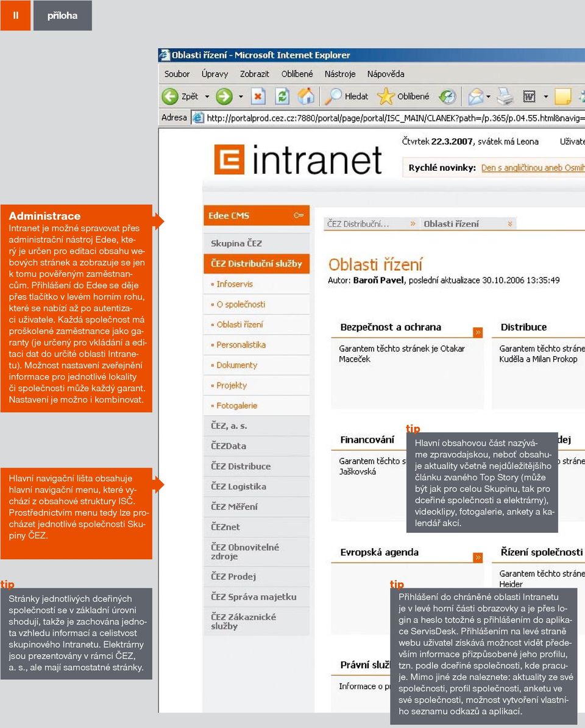
Task: Select ČEZ Logistika in navigation
Action: [x=257, y=487]
